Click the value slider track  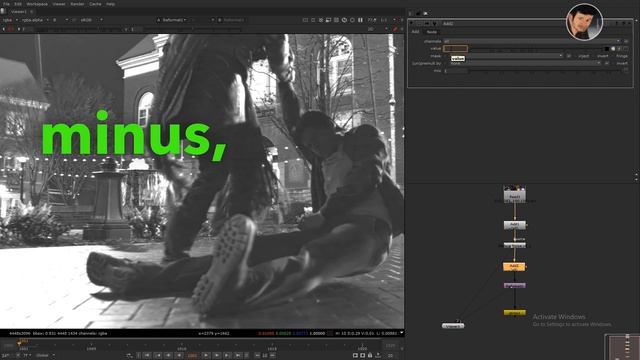click(536, 49)
